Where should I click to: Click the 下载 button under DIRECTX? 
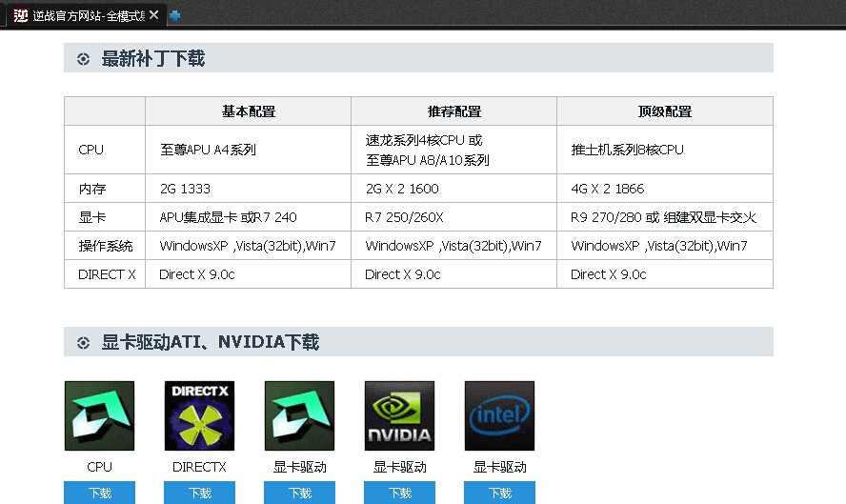[200, 493]
